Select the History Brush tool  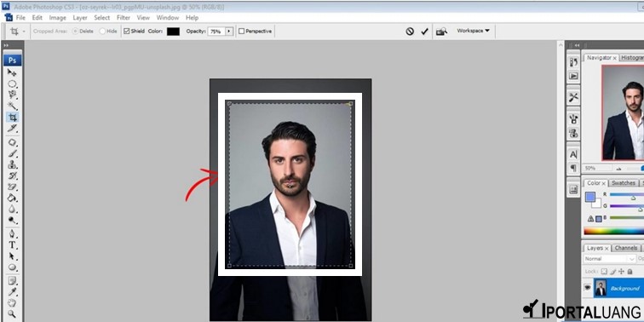(12, 175)
